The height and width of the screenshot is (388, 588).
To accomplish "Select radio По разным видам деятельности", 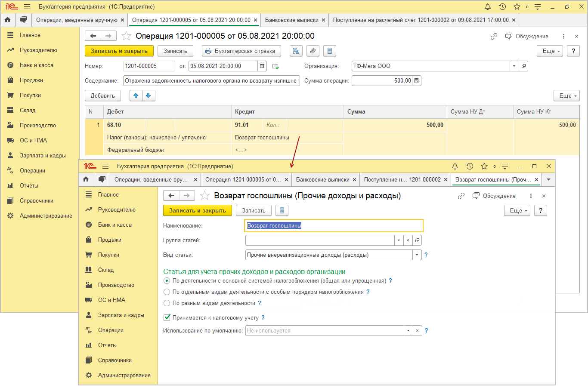I will tap(167, 303).
